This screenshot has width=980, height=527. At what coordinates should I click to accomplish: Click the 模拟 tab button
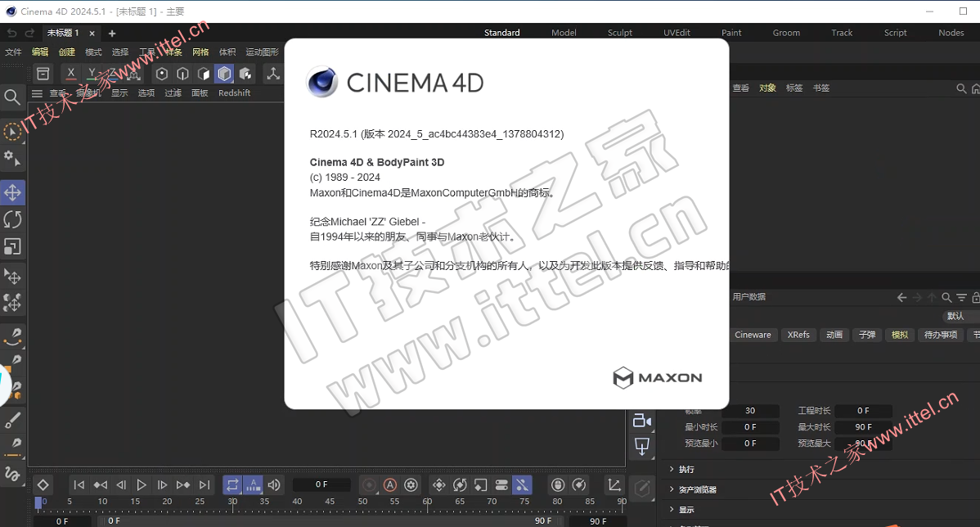coord(900,335)
